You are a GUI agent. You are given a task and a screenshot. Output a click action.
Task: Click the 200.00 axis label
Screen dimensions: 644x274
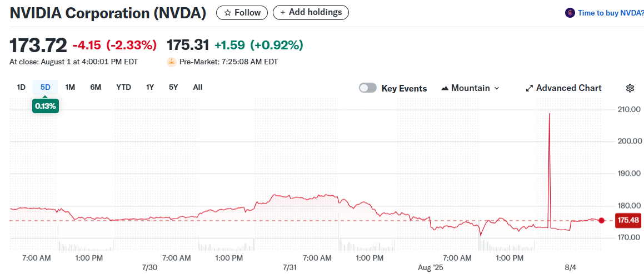coord(629,141)
